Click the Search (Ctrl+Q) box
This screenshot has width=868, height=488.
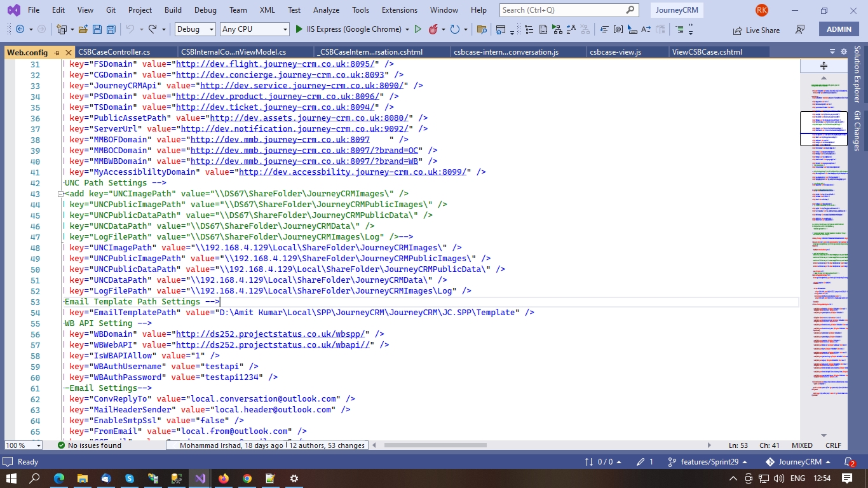click(568, 10)
